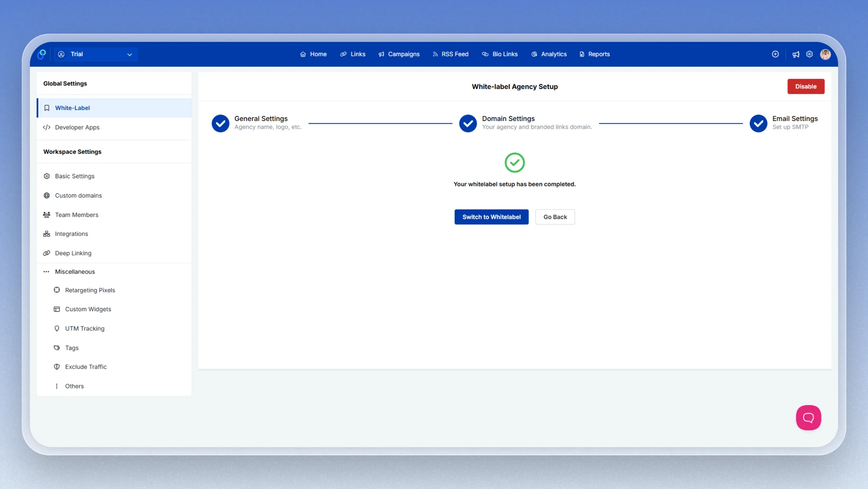The width and height of the screenshot is (868, 489).
Task: Open the Trial workspace dropdown
Action: coord(96,54)
